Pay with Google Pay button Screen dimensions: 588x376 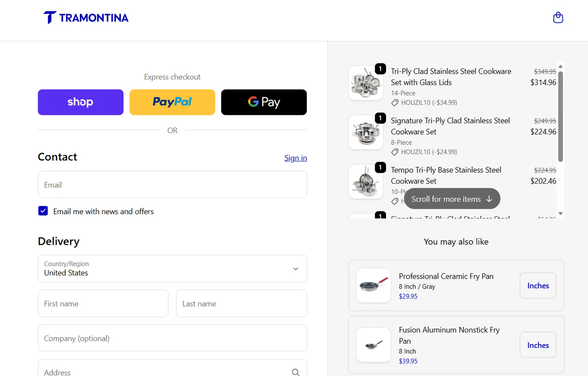[x=264, y=102]
